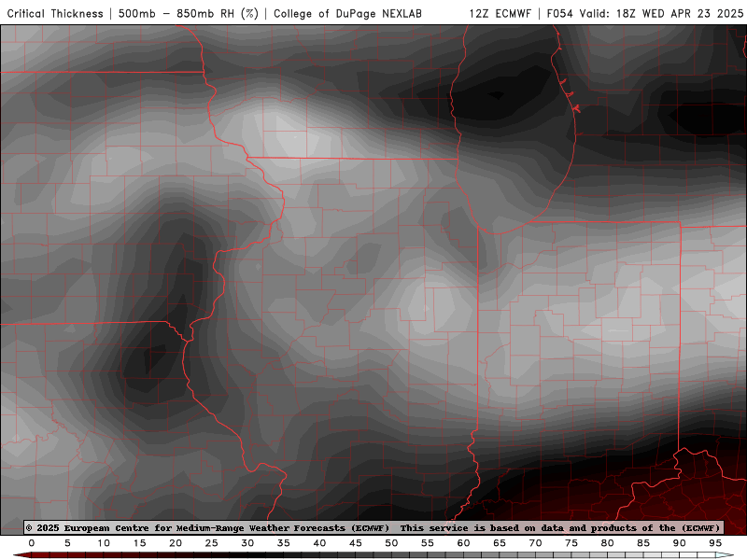The image size is (747, 560).
Task: Click the 5 value on the color scale
Action: 67,543
